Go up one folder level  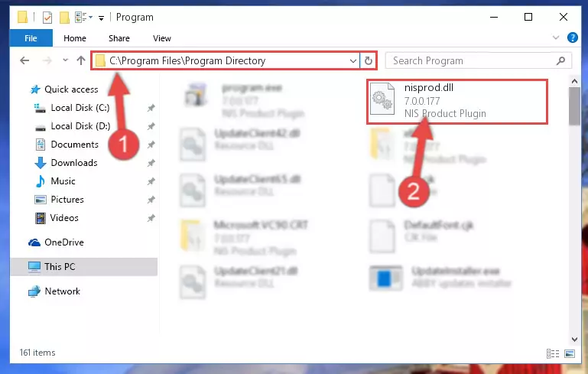80,60
